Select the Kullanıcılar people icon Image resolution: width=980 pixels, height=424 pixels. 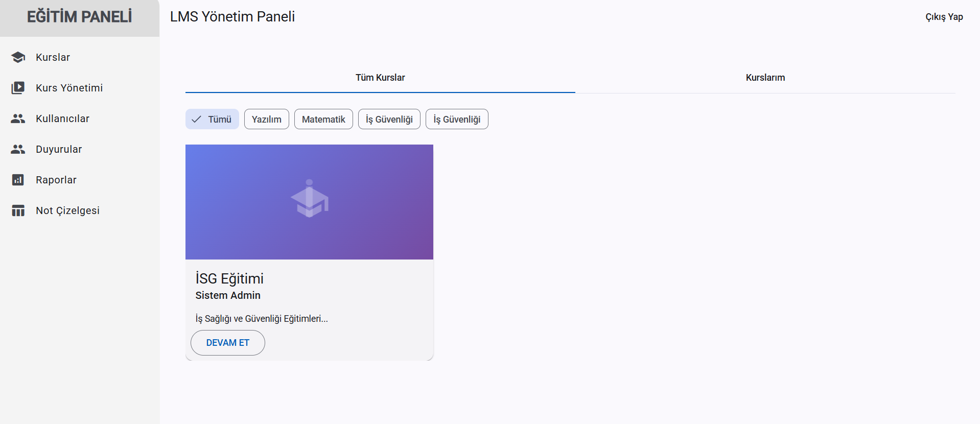pyautogui.click(x=18, y=119)
